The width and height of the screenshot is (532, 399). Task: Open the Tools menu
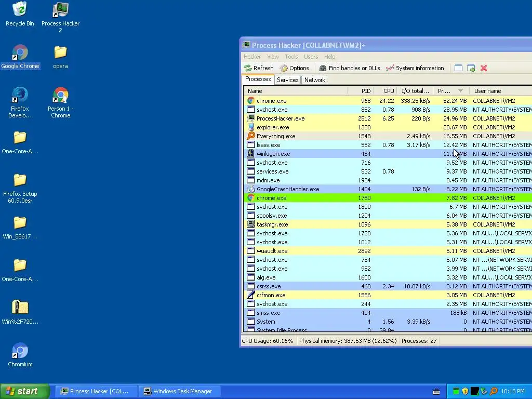(291, 57)
